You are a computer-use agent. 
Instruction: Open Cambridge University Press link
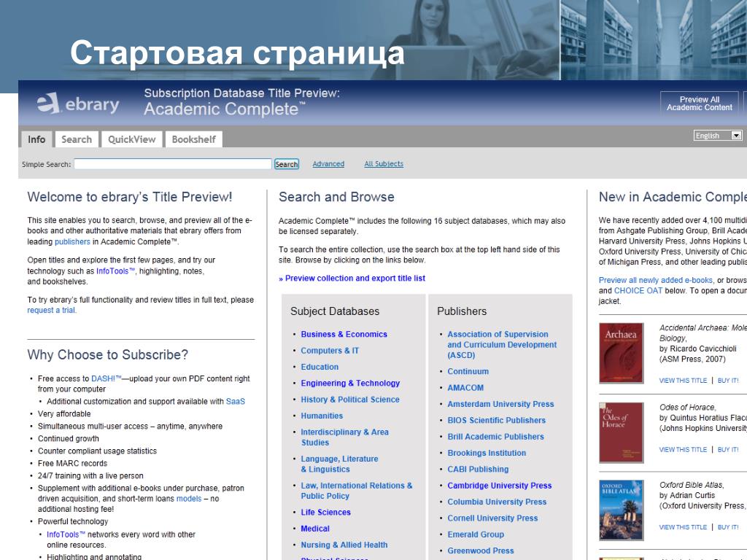(499, 485)
